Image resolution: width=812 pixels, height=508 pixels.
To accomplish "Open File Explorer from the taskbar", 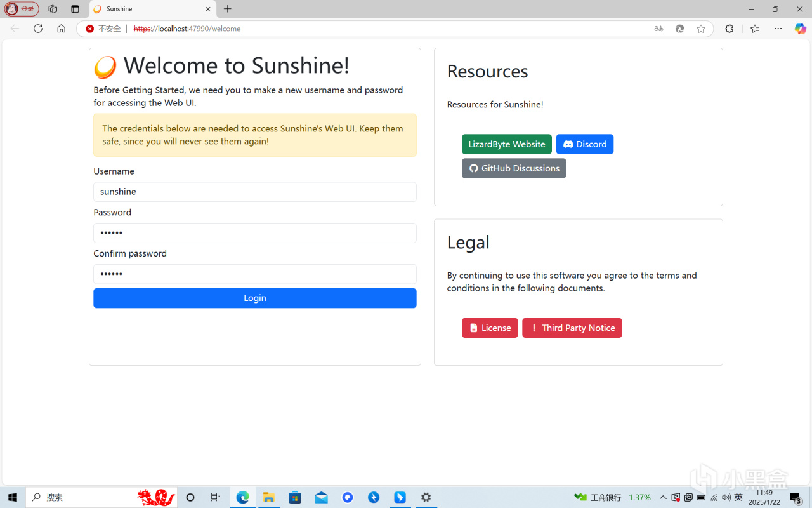I will (268, 497).
